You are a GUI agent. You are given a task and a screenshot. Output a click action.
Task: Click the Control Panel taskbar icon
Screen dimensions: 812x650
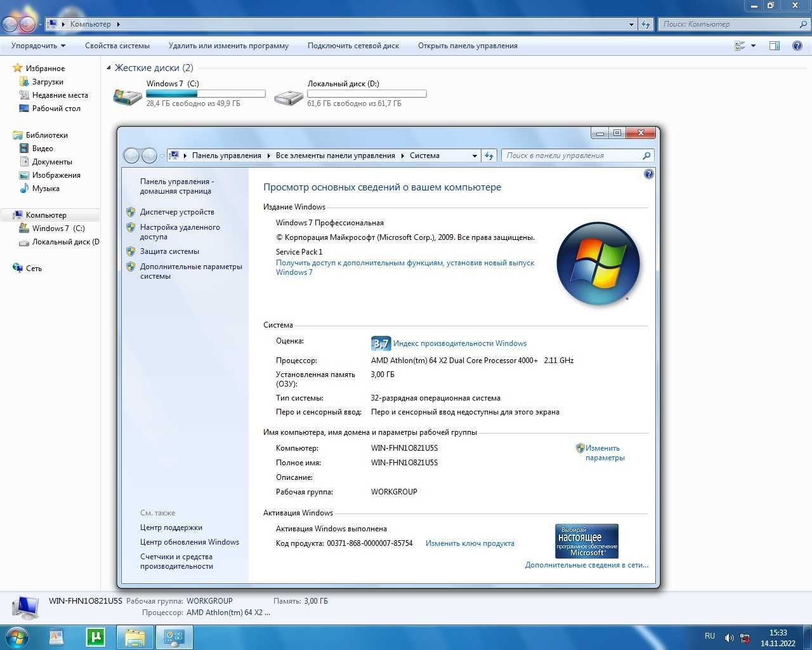[x=174, y=637]
